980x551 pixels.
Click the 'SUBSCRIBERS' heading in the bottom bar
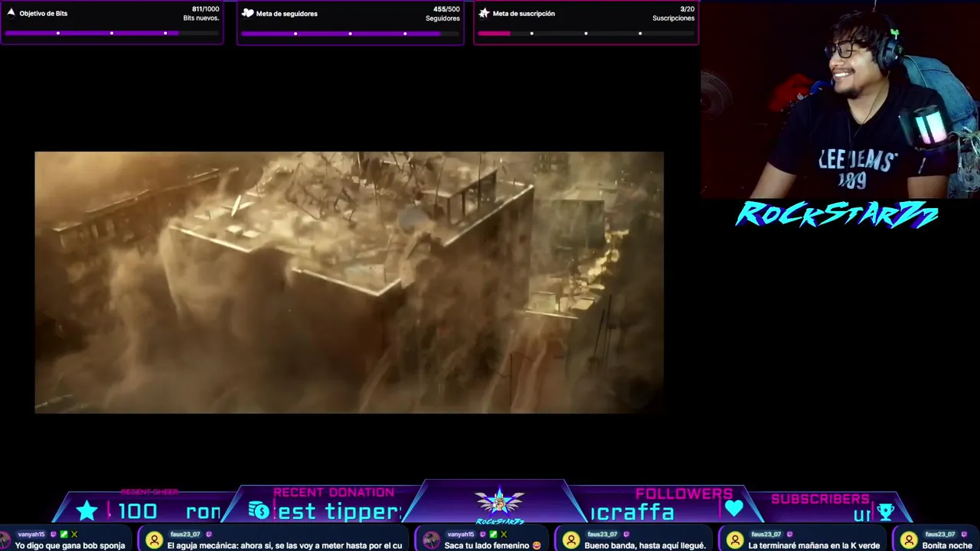820,499
